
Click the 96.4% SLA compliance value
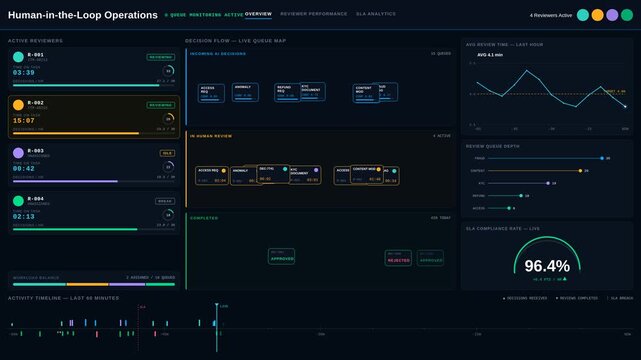click(547, 266)
